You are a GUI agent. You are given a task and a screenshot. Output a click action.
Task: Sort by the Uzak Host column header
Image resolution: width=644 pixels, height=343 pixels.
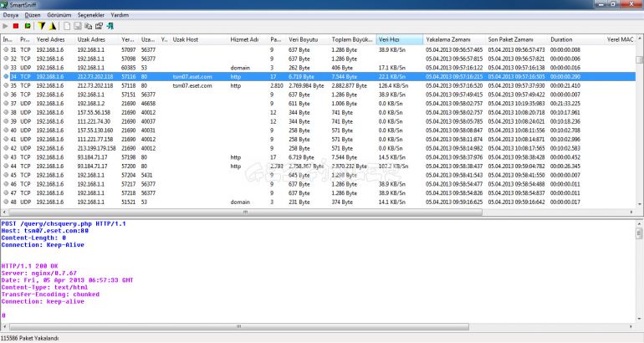[199, 39]
